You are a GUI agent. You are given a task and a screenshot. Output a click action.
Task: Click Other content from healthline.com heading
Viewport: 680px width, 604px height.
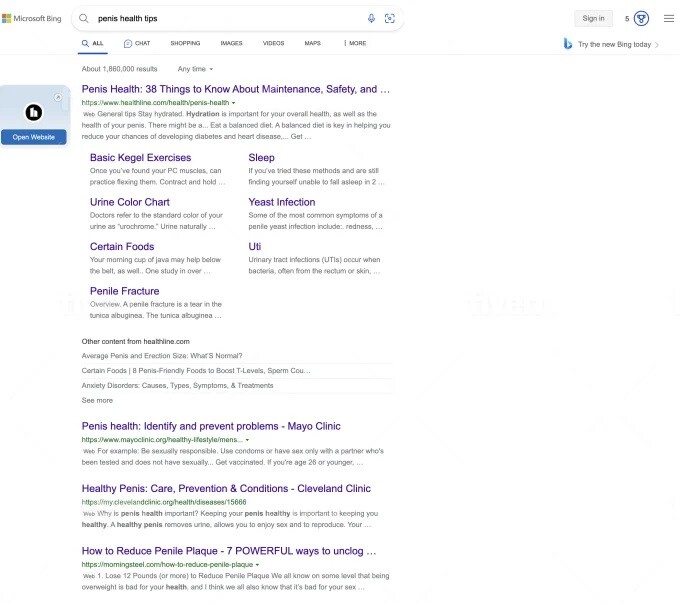pos(135,342)
